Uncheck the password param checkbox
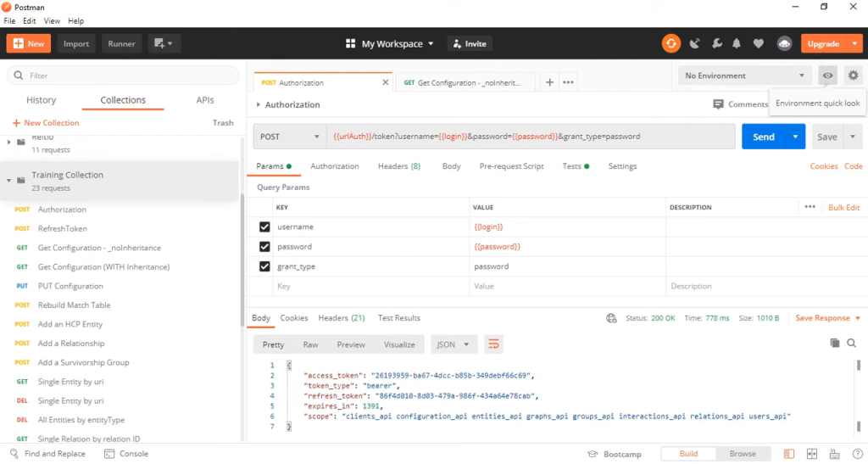 click(264, 246)
